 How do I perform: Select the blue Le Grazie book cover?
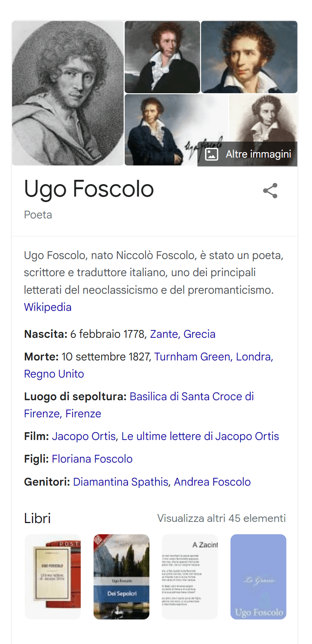[x=259, y=577]
